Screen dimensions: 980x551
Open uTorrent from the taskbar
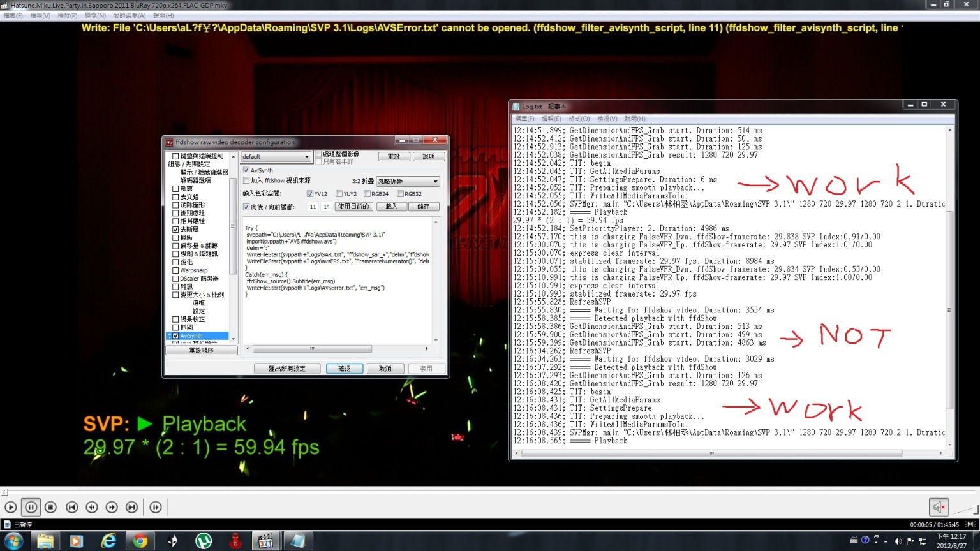(x=204, y=541)
